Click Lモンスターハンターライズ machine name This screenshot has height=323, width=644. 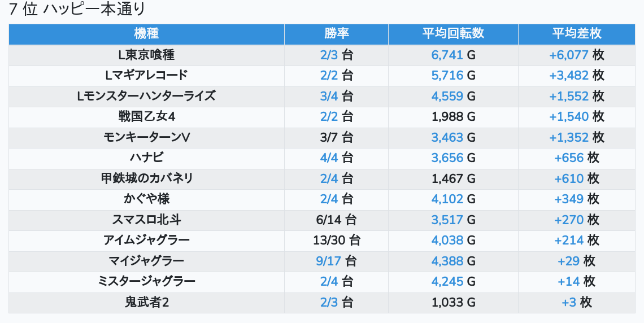pos(146,96)
